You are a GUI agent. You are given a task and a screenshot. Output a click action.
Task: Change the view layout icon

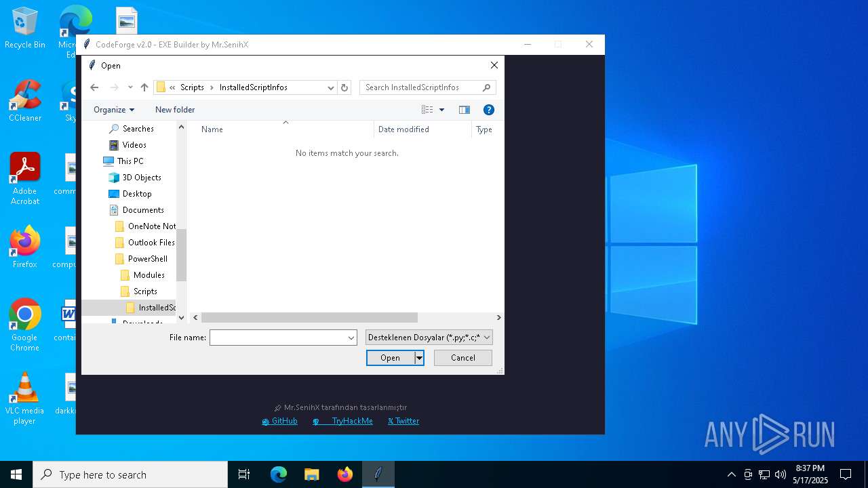[x=427, y=110]
